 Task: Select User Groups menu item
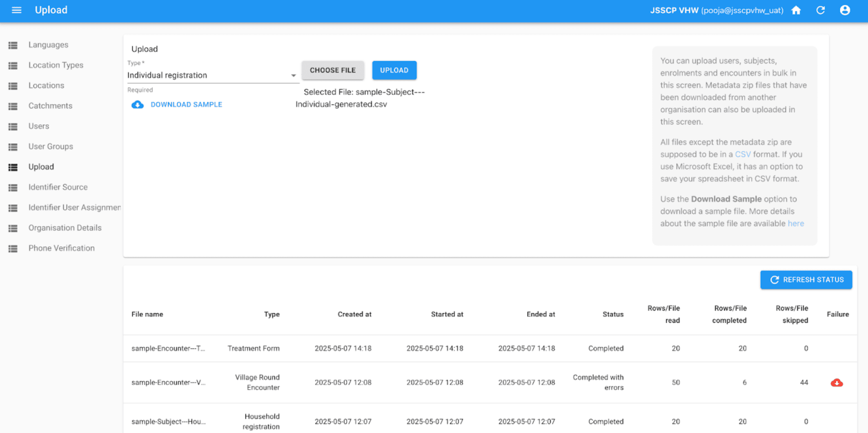pos(51,146)
